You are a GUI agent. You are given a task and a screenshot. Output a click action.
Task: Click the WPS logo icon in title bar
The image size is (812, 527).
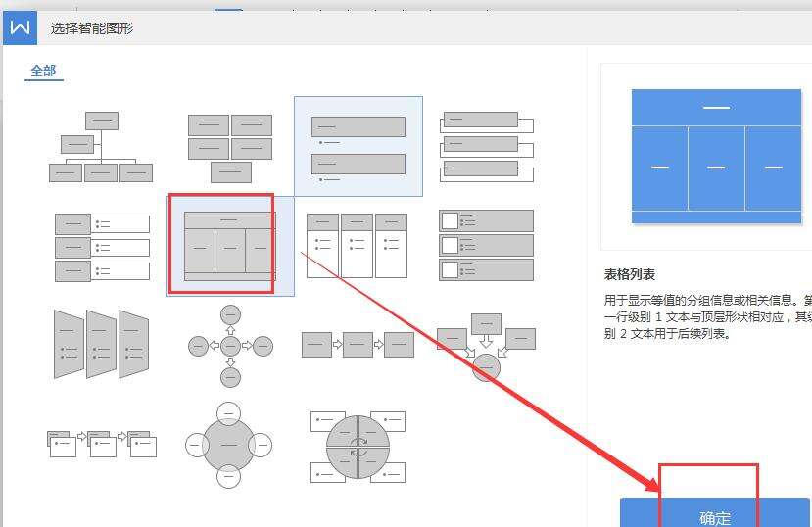[21, 28]
